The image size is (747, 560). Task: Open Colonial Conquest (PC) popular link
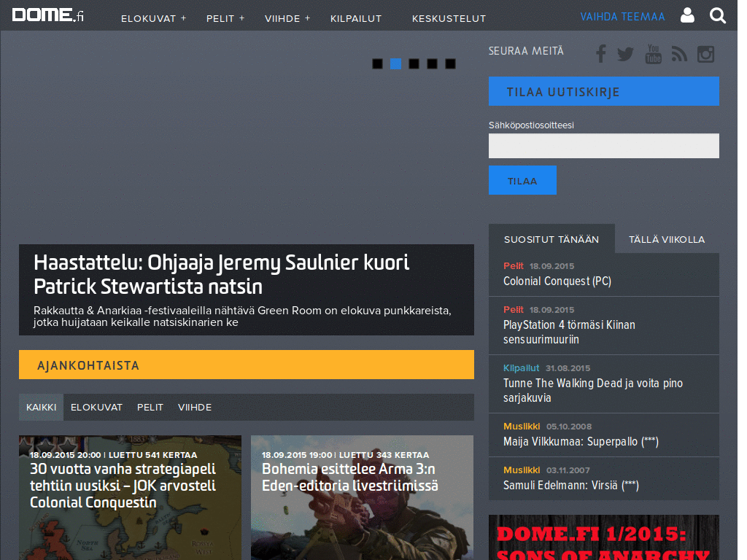[557, 281]
